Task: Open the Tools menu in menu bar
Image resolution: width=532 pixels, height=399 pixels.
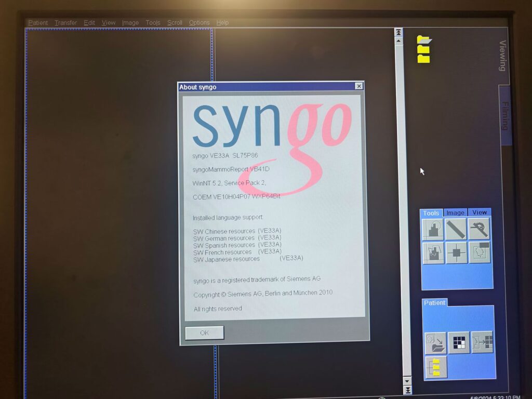Action: click(153, 23)
